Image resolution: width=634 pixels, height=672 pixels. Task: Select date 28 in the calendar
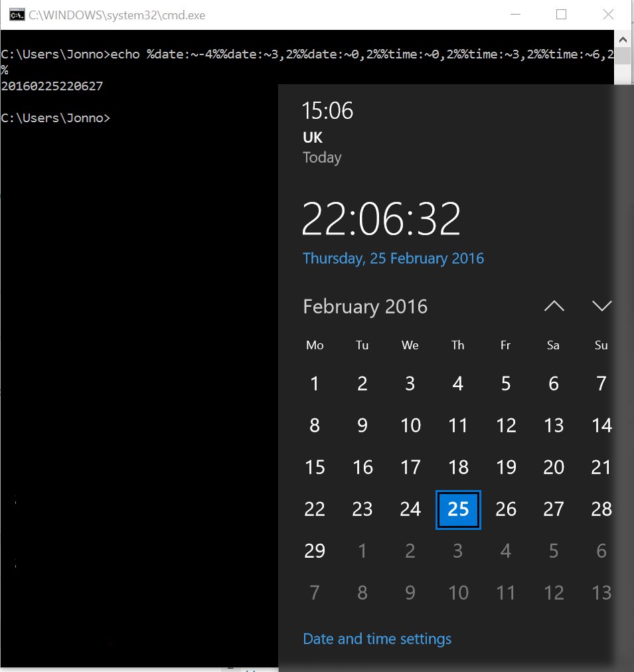pyautogui.click(x=601, y=509)
